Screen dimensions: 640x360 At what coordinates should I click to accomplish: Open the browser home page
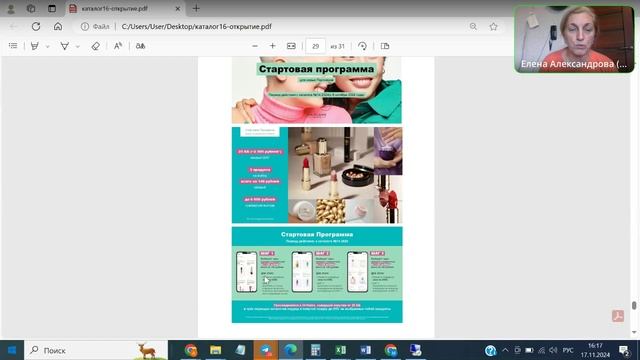(x=58, y=27)
